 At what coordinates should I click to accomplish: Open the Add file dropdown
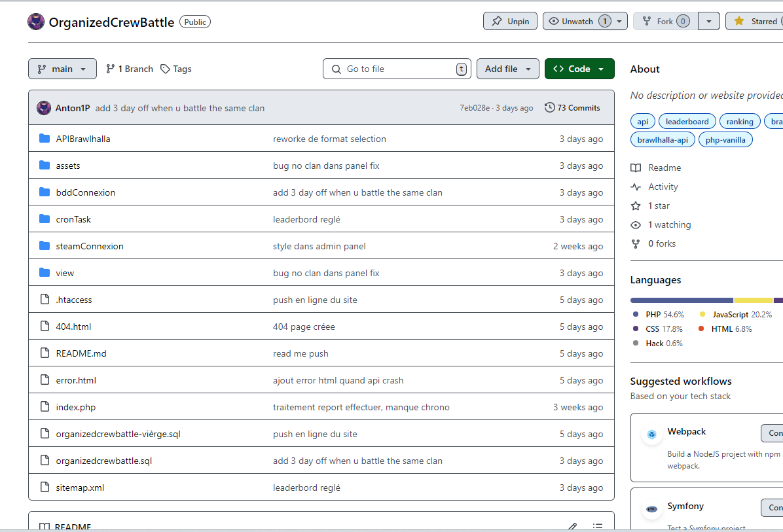point(508,69)
